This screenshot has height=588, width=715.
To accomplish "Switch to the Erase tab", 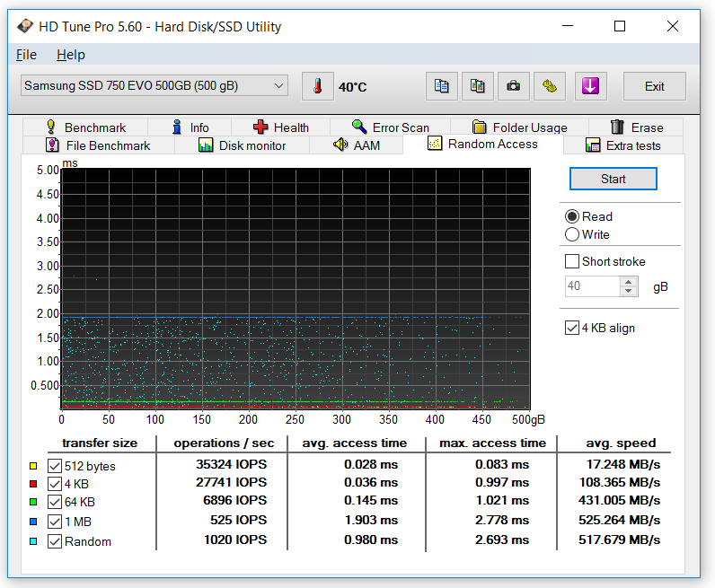I will pyautogui.click(x=636, y=127).
